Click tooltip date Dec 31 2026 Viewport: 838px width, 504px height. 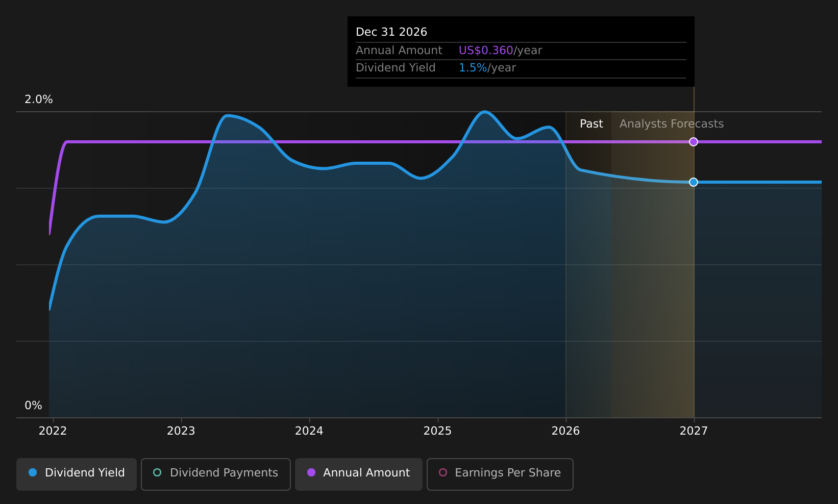pyautogui.click(x=391, y=32)
